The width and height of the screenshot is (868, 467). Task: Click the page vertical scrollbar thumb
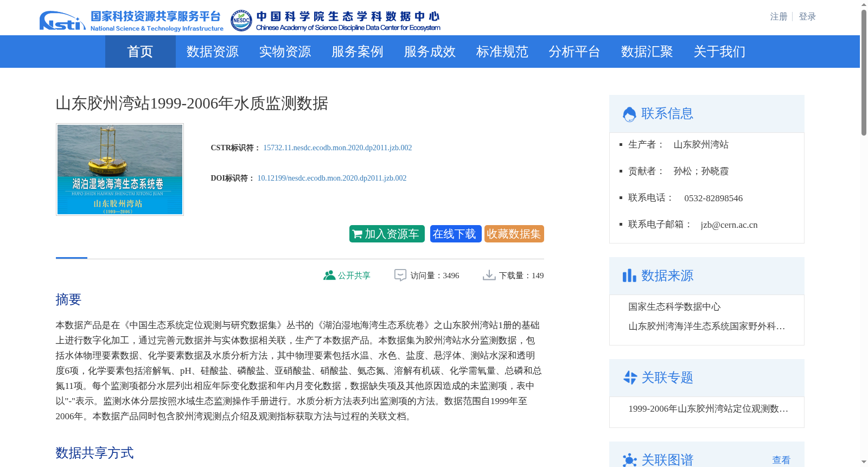tap(864, 72)
